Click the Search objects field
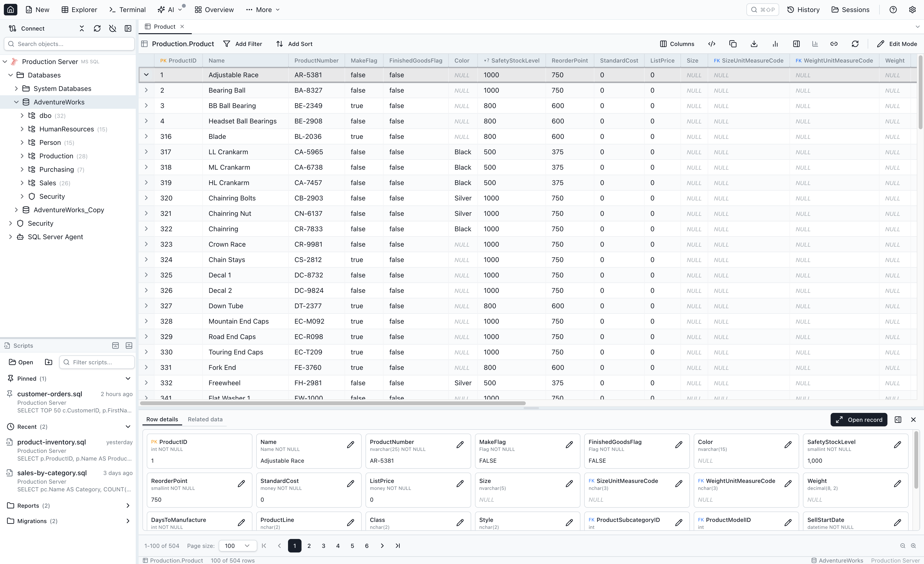The width and height of the screenshot is (924, 564). point(69,44)
